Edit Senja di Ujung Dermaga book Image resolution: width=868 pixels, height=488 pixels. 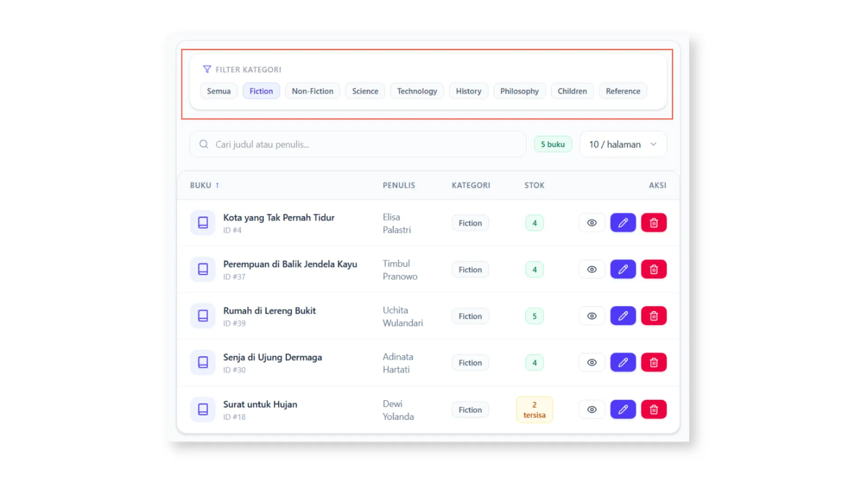click(623, 362)
